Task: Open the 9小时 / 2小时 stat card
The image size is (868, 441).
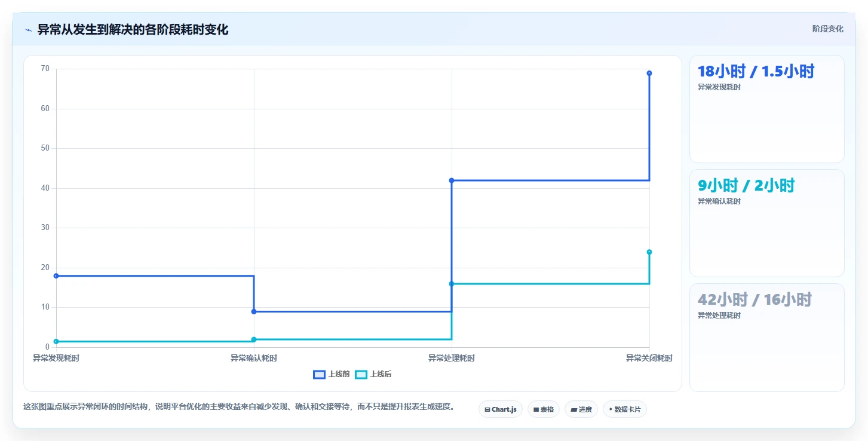Action: tap(767, 223)
